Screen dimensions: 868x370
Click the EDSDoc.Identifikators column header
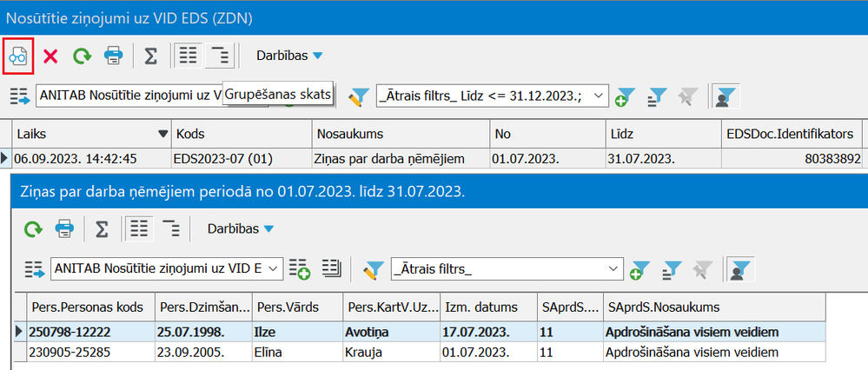tap(792, 133)
